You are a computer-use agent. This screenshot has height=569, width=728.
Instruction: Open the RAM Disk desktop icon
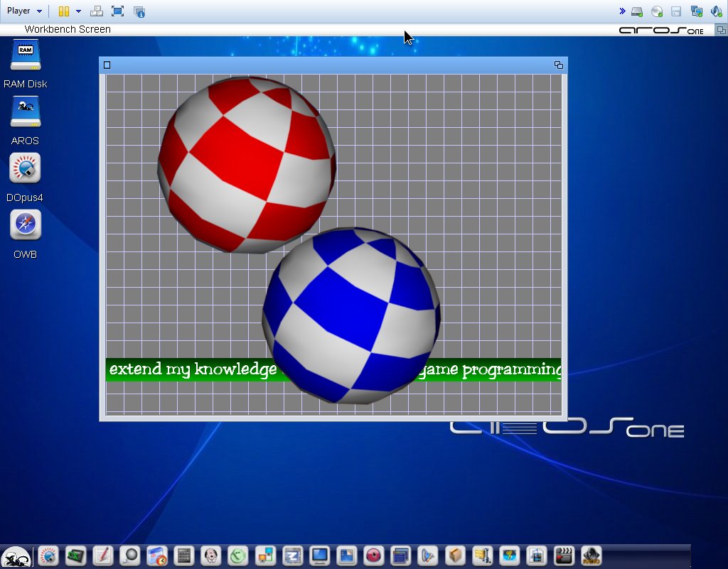(x=25, y=56)
